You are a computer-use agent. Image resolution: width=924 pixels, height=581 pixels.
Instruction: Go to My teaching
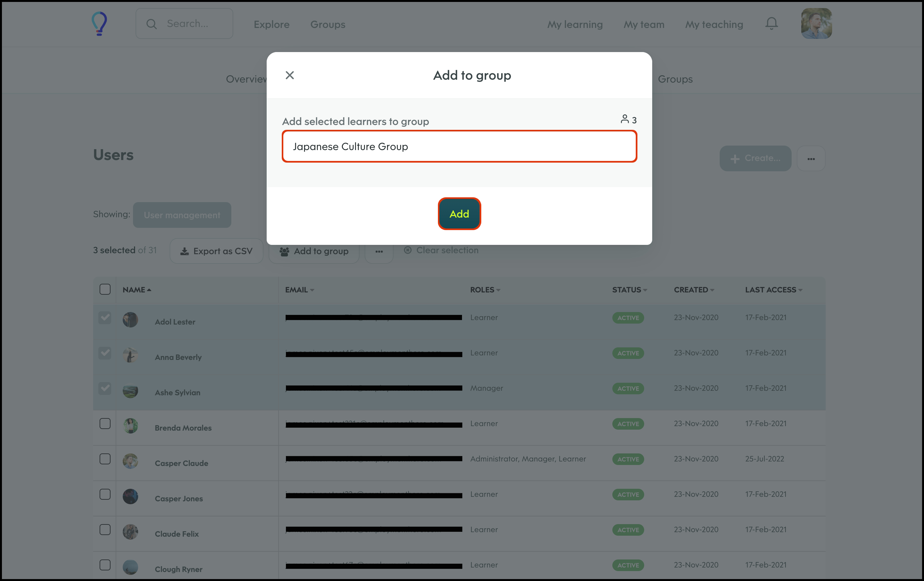pyautogui.click(x=714, y=24)
